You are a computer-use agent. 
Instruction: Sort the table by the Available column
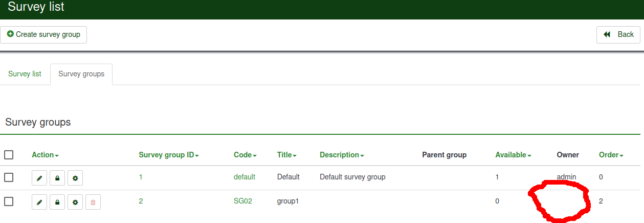(x=513, y=155)
